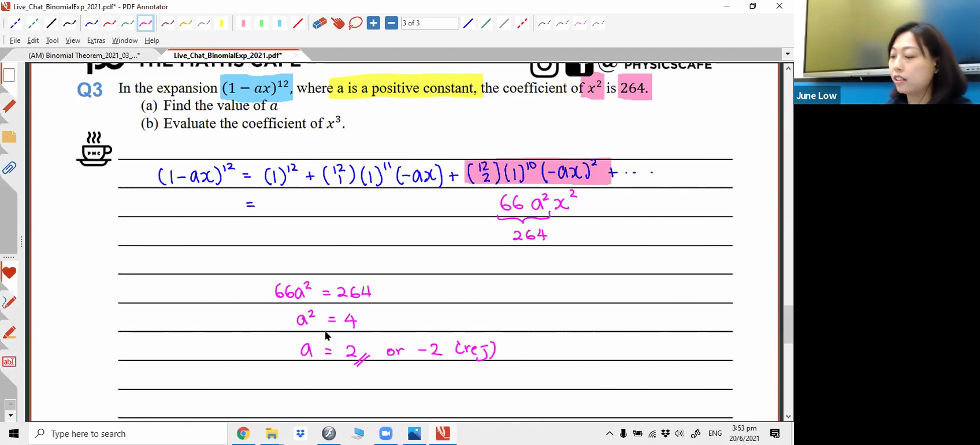
Task: Expand the document tabs dropdown arrow
Action: 787,54
